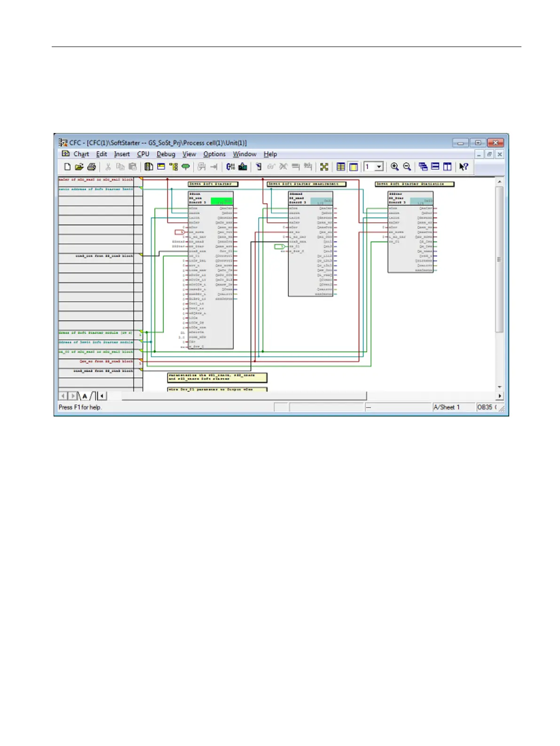The width and height of the screenshot is (560, 746).
Task: Toggle the sheet view button
Action: (x=353, y=167)
